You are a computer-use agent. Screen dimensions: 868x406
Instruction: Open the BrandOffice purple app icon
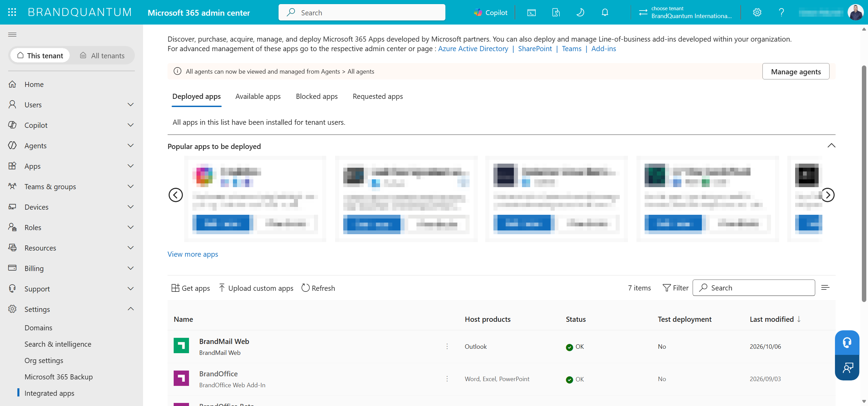click(181, 378)
